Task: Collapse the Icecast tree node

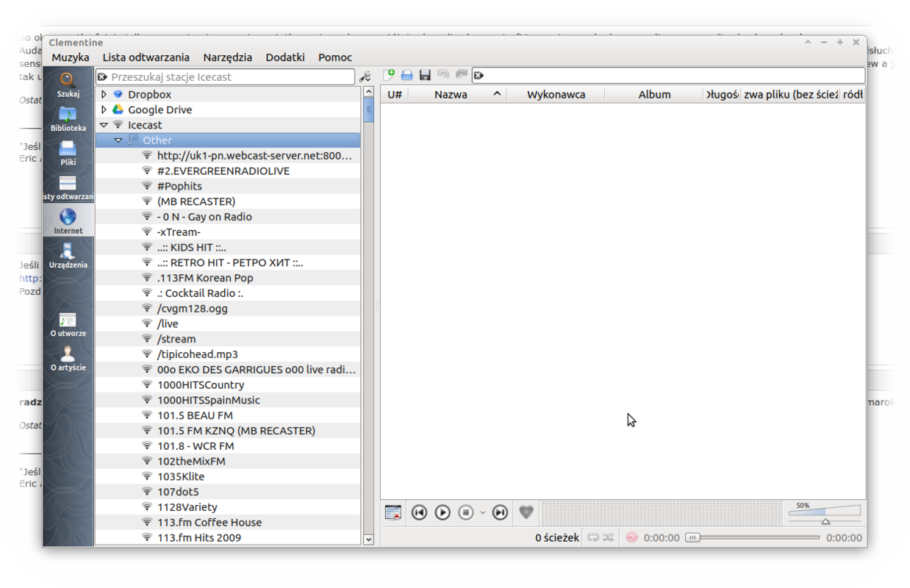Action: coord(104,125)
